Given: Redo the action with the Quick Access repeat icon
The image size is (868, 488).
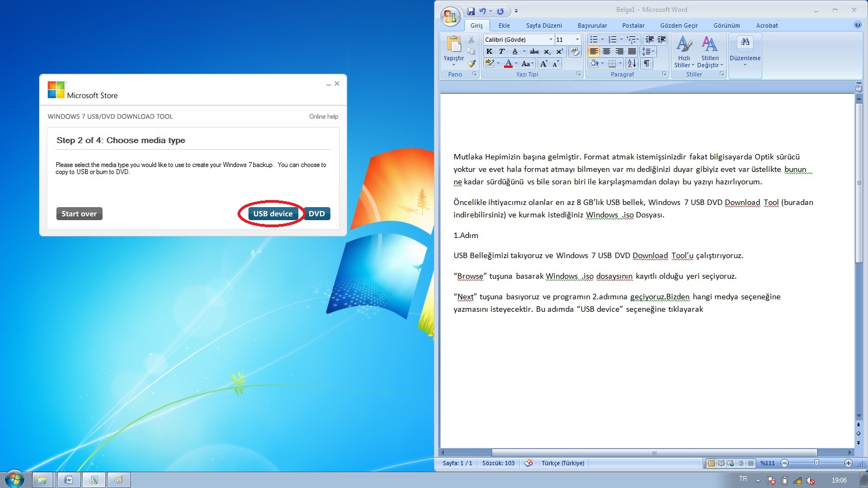Looking at the screenshot, I should [x=500, y=11].
